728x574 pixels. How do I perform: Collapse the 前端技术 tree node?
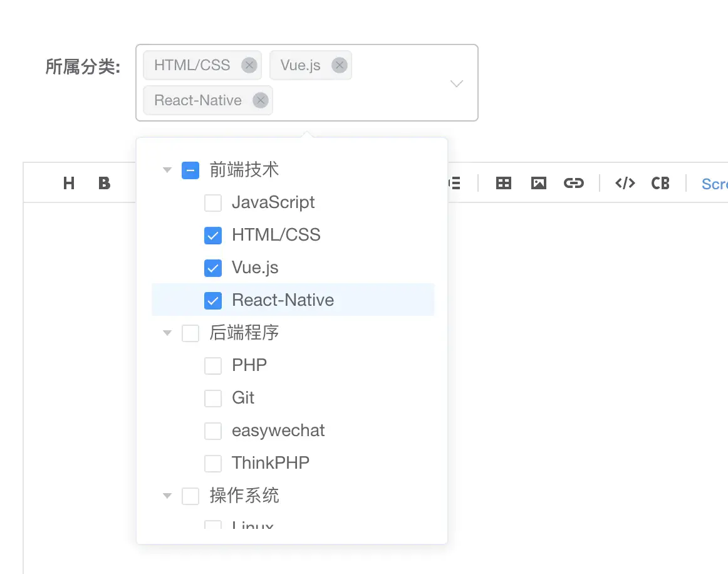click(x=167, y=170)
